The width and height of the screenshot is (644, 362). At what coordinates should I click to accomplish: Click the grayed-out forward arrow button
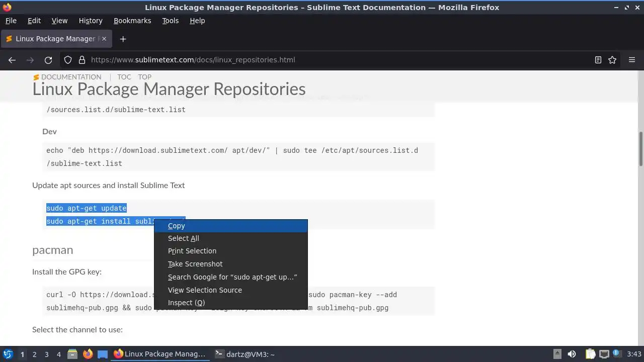[x=30, y=60]
